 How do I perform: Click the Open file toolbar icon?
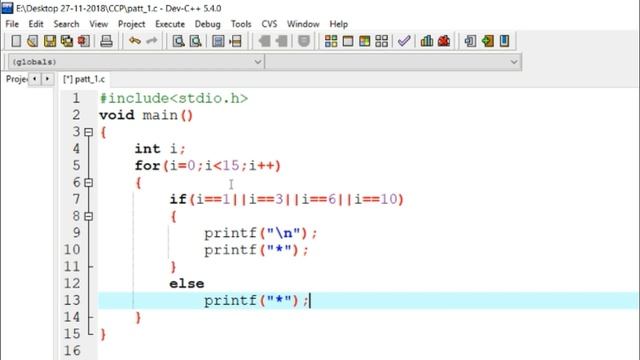[x=33, y=41]
